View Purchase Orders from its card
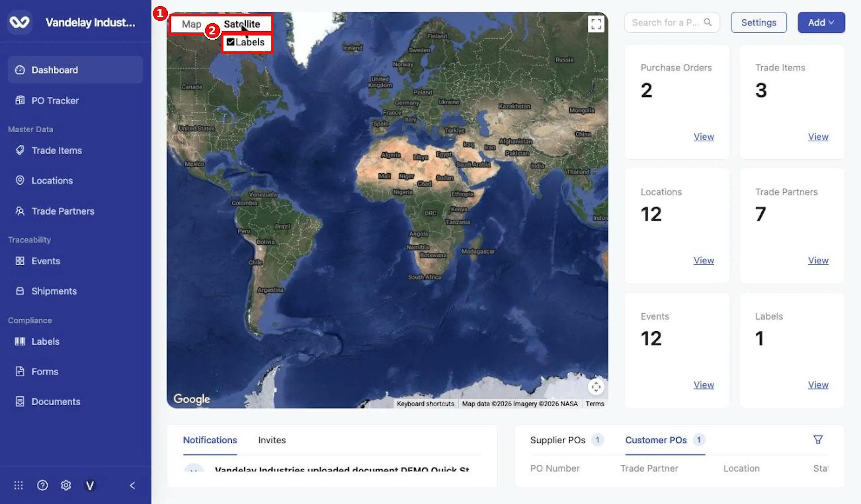This screenshot has height=504, width=861. point(704,136)
